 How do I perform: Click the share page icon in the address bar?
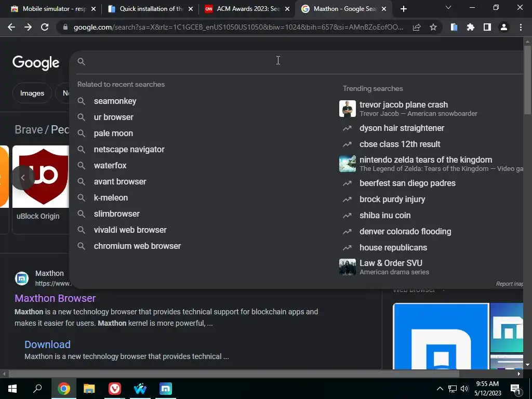417,27
